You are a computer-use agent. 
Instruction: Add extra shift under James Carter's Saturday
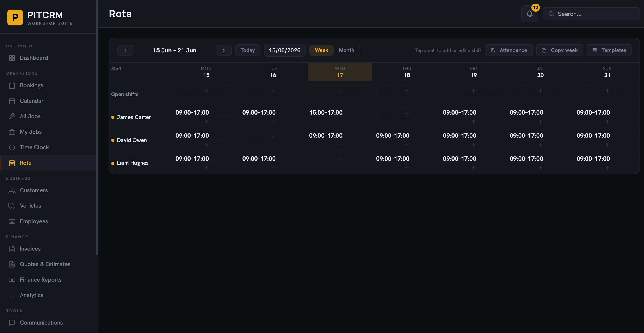540,122
